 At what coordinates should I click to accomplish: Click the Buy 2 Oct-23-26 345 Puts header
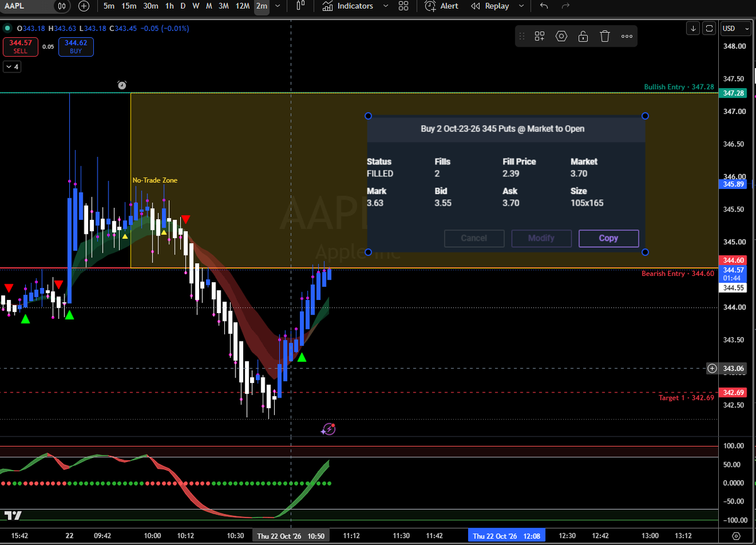click(x=502, y=129)
